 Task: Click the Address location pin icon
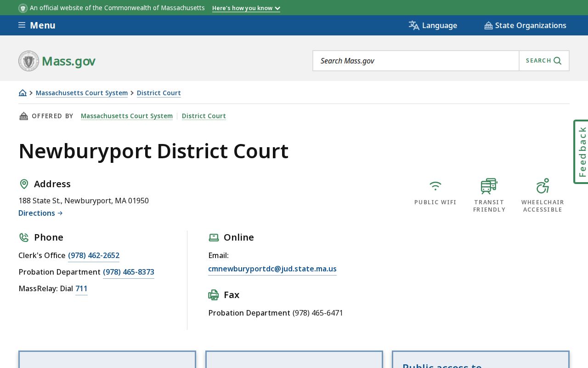pyautogui.click(x=24, y=184)
